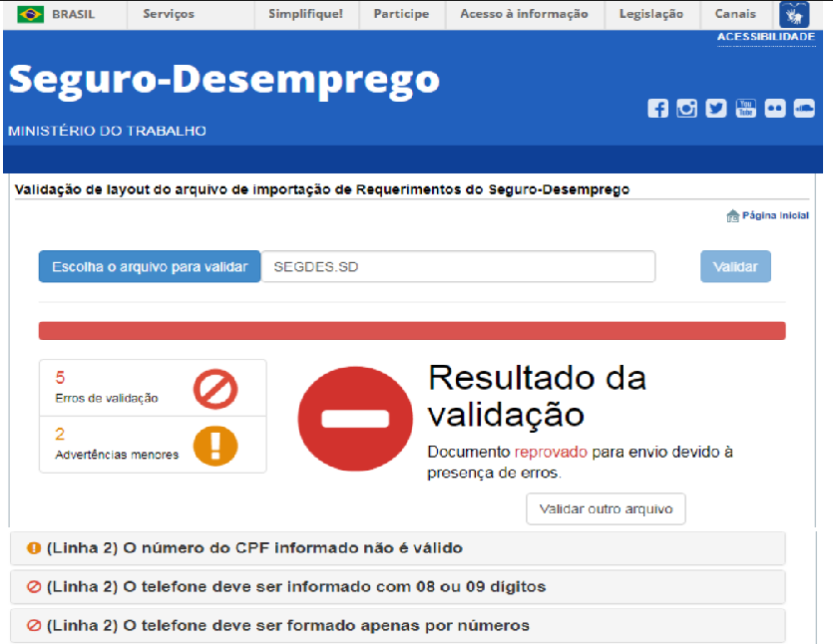
Task: Click the ACESSIBILIDADE link
Action: click(x=766, y=37)
